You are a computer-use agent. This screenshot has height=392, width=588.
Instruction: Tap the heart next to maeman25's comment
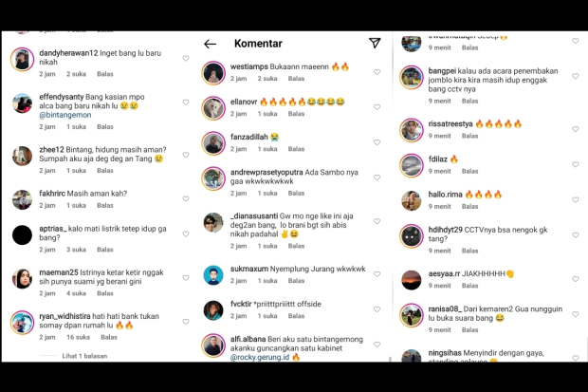click(x=186, y=277)
